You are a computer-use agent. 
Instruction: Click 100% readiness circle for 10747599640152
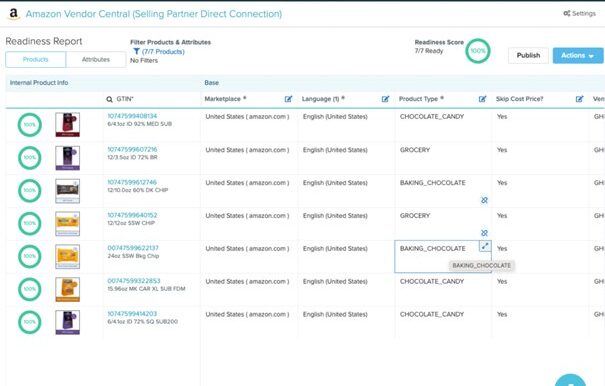(30, 223)
